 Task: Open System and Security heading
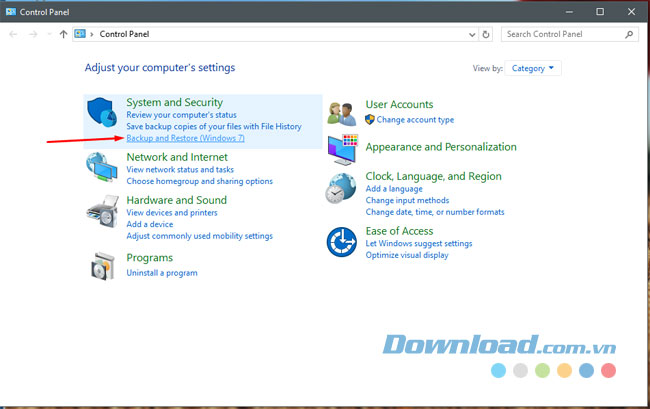click(x=175, y=102)
